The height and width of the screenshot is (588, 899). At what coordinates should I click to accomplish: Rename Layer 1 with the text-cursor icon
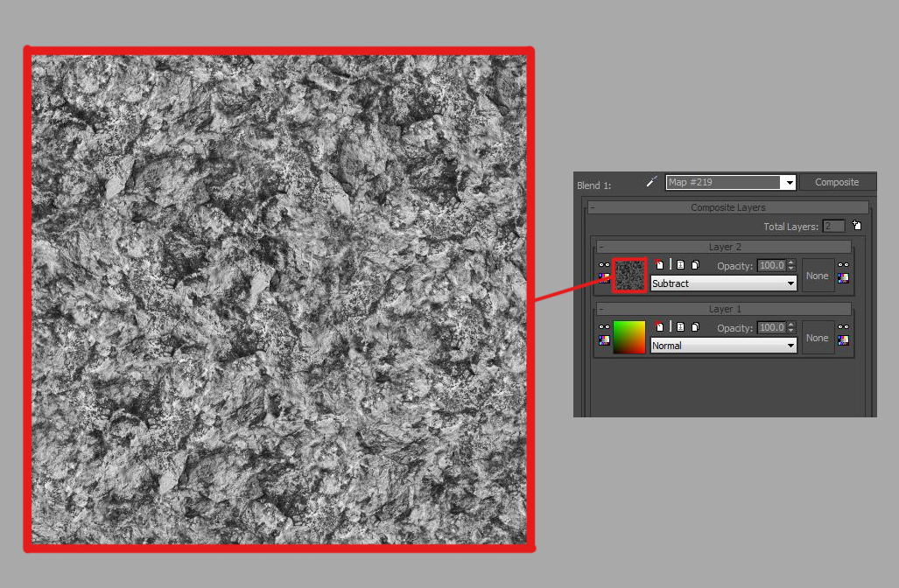pyautogui.click(x=680, y=326)
